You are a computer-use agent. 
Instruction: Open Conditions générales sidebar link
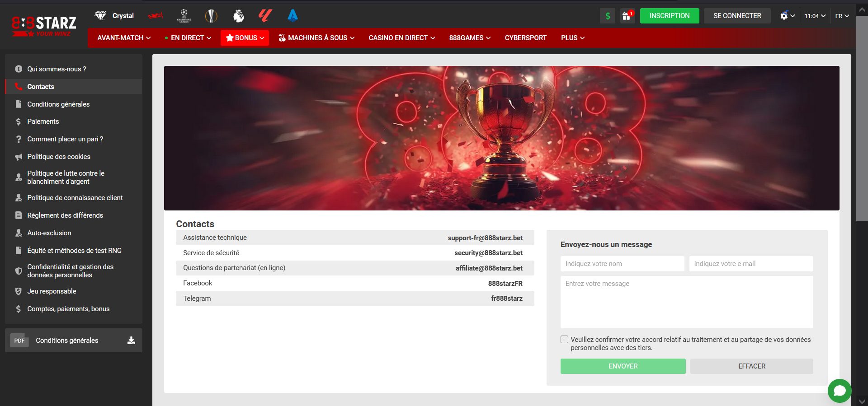(x=74, y=104)
